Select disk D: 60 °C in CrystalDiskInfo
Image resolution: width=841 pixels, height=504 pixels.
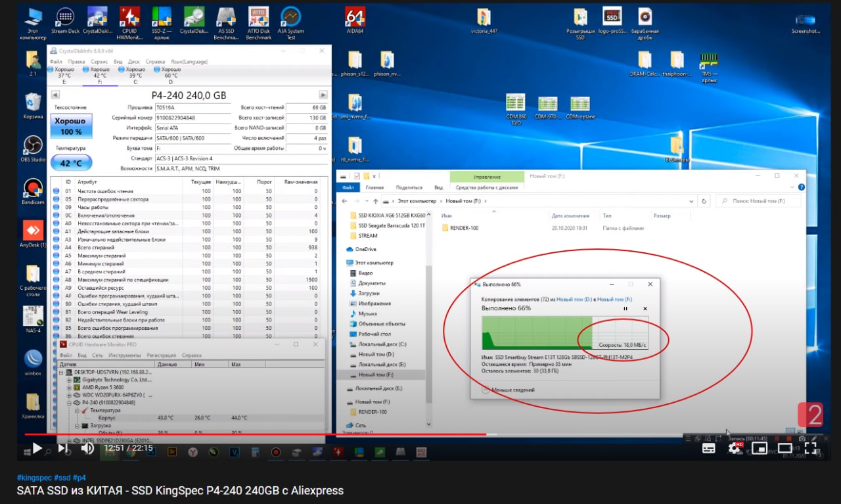click(x=171, y=75)
